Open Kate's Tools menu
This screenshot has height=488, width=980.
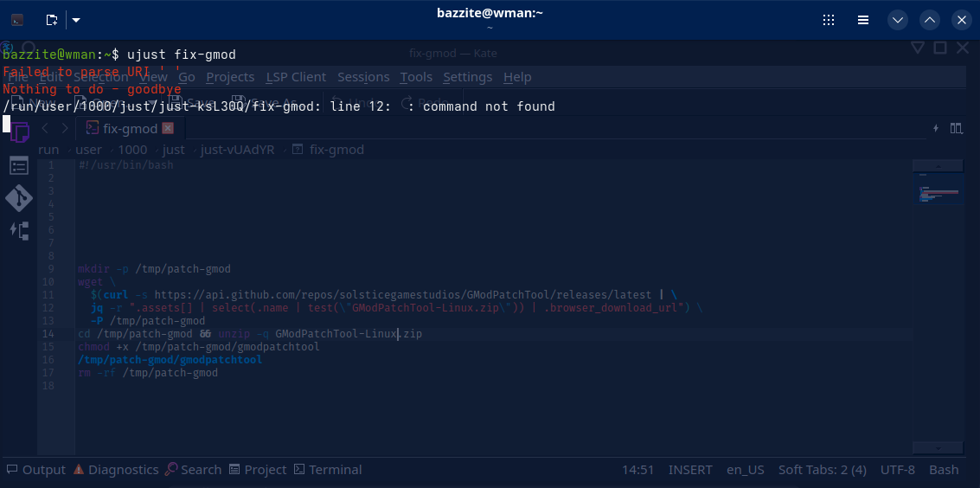coord(416,77)
